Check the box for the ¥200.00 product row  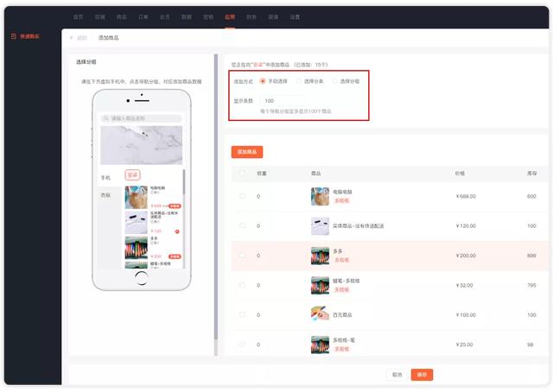242,256
